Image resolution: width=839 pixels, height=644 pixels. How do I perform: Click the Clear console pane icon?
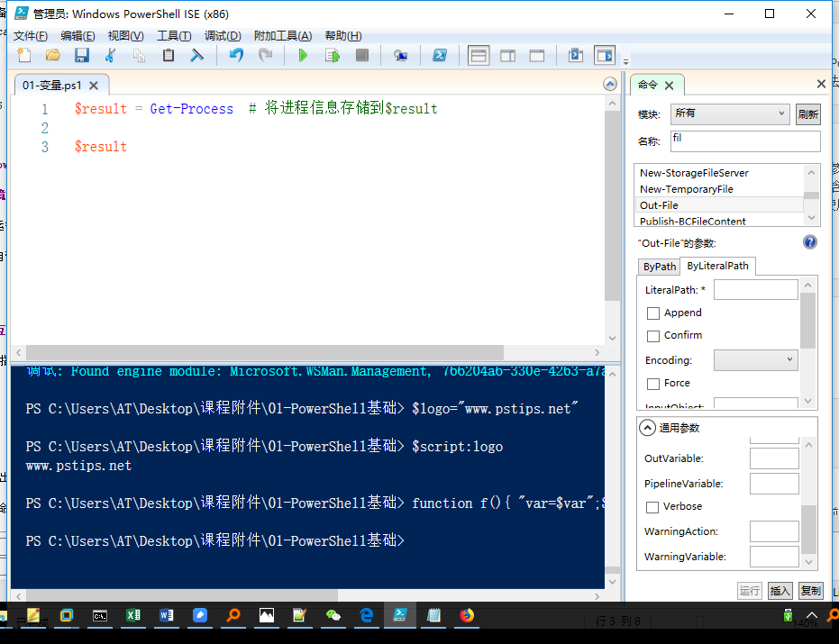[196, 56]
